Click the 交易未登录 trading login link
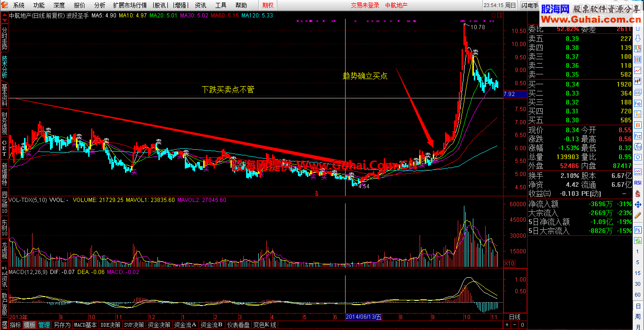The width and height of the screenshot is (644, 330). click(365, 5)
